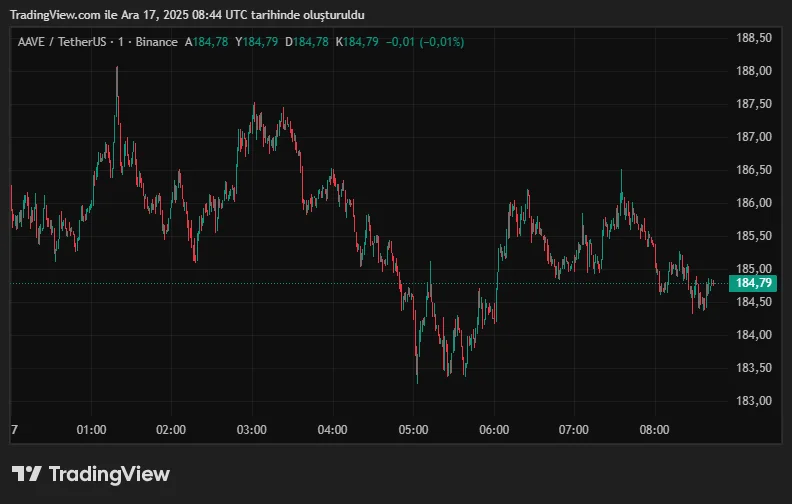Click the A184,78 open value
This screenshot has width=792, height=504.
[x=206, y=42]
